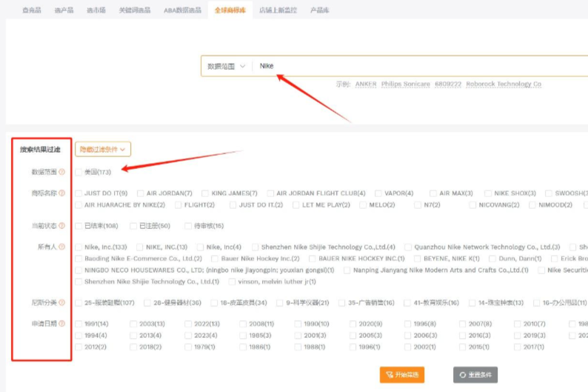
Task: Tick the KING JAMES(7) checkbox
Action: pyautogui.click(x=204, y=193)
